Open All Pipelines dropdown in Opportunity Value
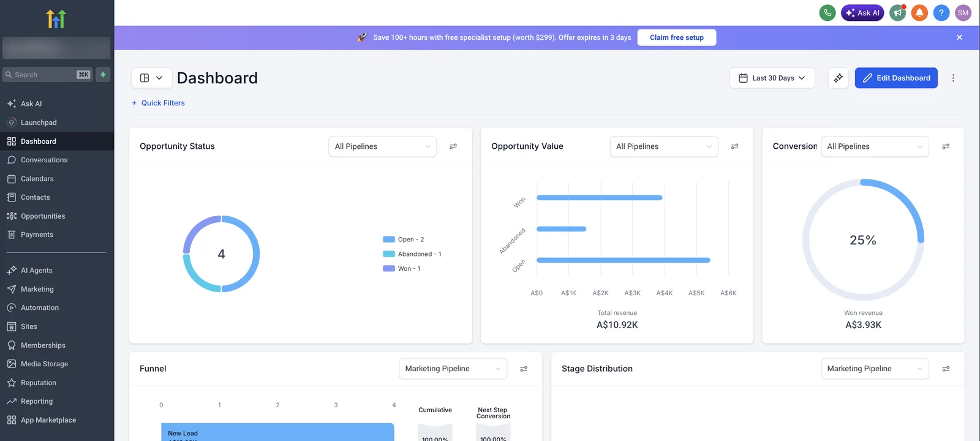The height and width of the screenshot is (441, 980). click(664, 146)
